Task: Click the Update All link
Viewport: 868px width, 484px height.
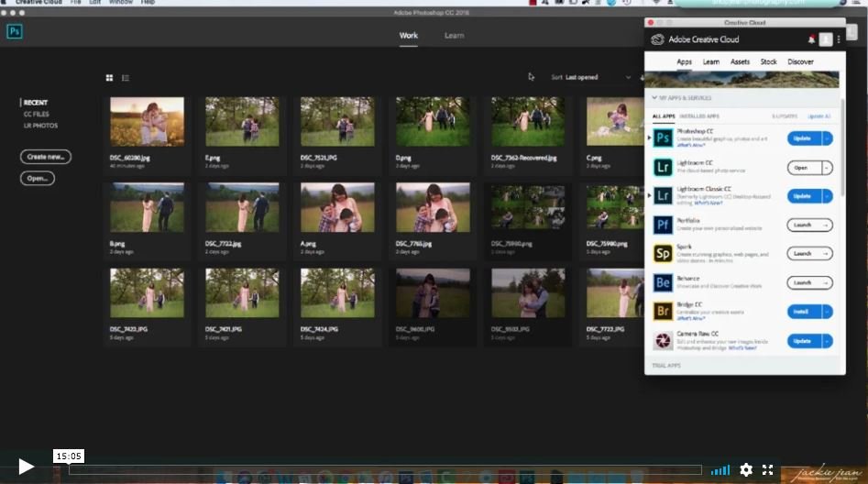Action: pyautogui.click(x=819, y=116)
